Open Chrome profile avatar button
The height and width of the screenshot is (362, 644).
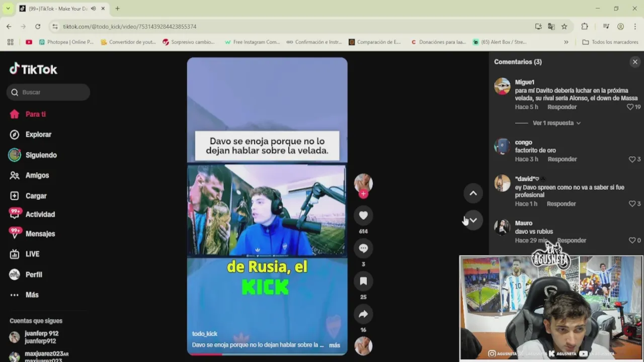[x=620, y=26]
